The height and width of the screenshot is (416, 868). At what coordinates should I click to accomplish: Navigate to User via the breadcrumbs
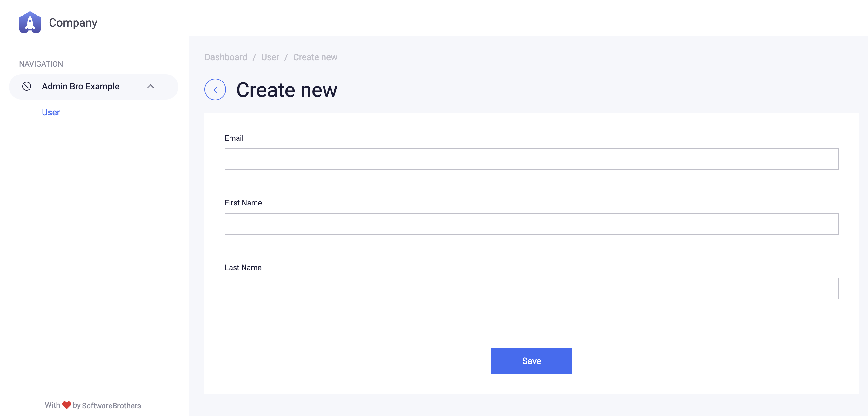click(x=270, y=57)
